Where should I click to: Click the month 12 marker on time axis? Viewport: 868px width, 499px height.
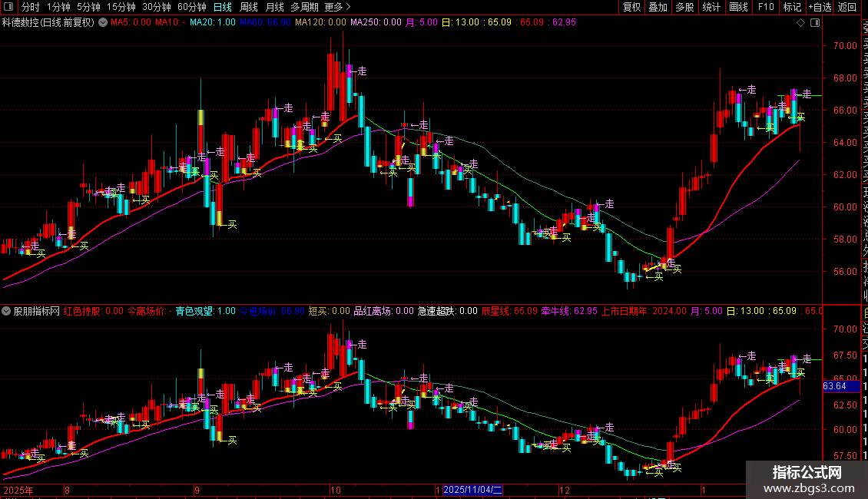pyautogui.click(x=564, y=490)
